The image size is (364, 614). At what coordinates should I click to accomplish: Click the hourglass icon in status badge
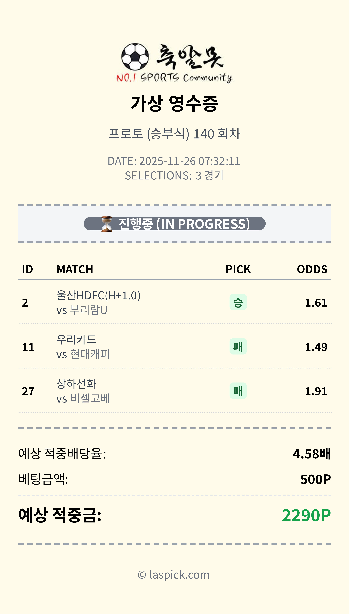(x=107, y=224)
